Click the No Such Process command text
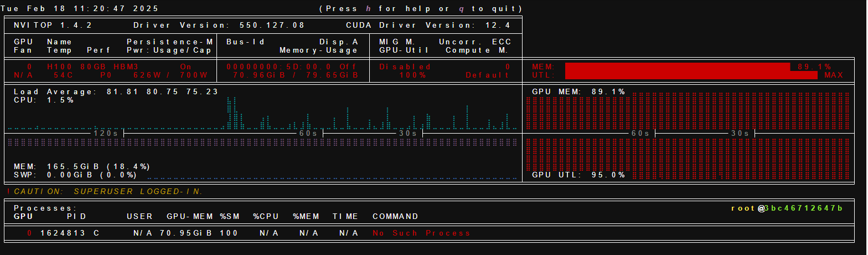Viewport: 868px width, 255px height. point(422,233)
